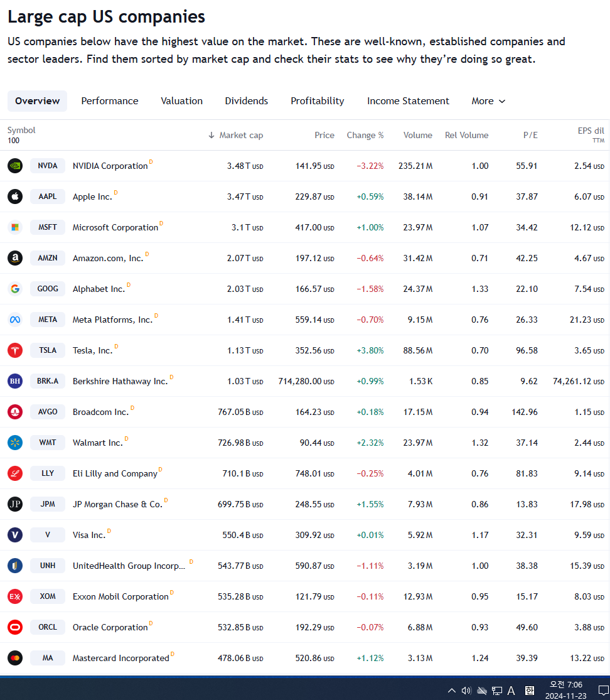The width and height of the screenshot is (610, 700).
Task: Click the Oracle logo icon
Action: (x=15, y=627)
